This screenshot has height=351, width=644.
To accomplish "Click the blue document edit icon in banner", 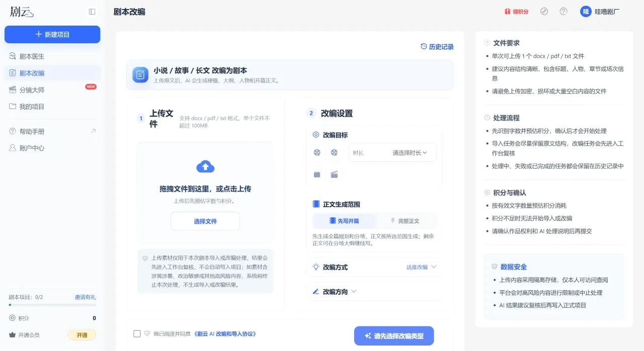I will point(140,74).
